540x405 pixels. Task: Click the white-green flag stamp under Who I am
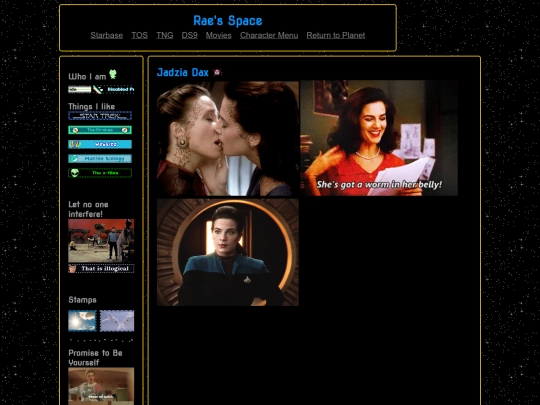click(80, 90)
